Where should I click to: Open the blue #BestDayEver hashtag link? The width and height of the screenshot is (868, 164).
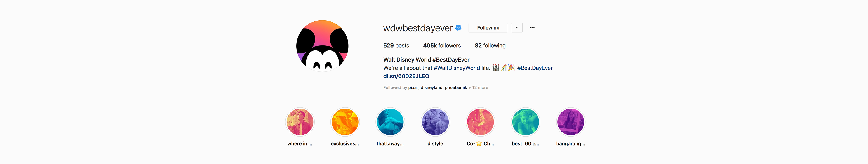535,68
